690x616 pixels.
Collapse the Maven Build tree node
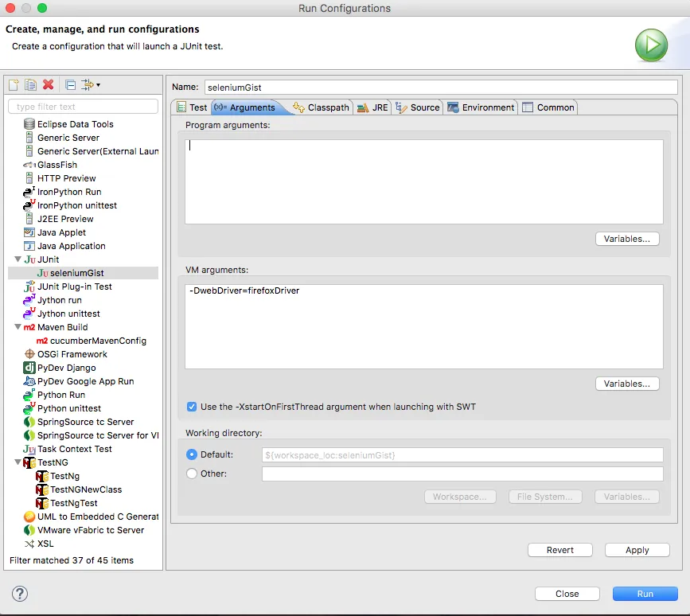pyautogui.click(x=18, y=327)
